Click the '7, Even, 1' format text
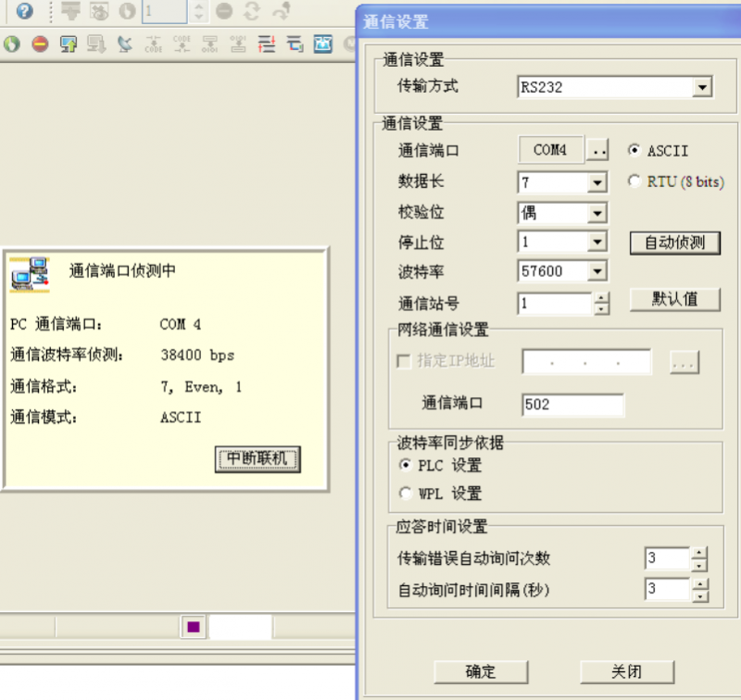This screenshot has height=700, width=741. (x=202, y=387)
